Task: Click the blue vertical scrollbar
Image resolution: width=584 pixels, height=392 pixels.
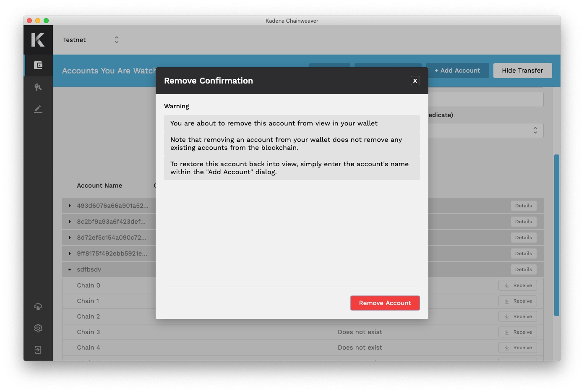Action: coord(557,235)
